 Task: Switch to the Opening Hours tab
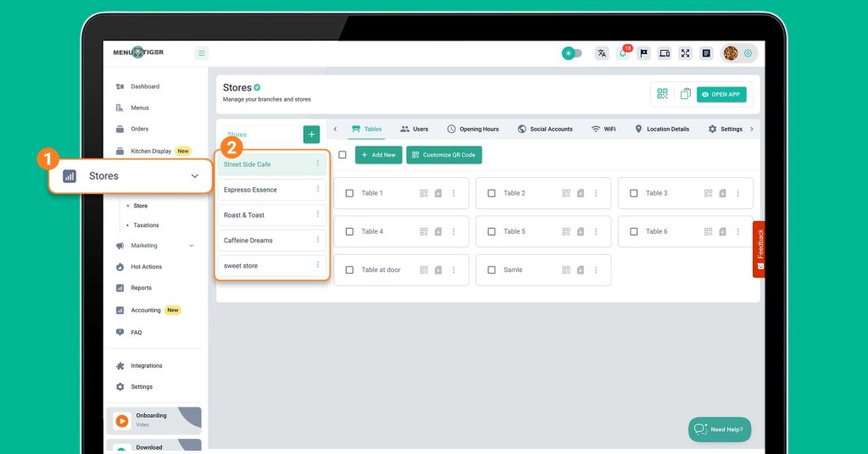473,129
